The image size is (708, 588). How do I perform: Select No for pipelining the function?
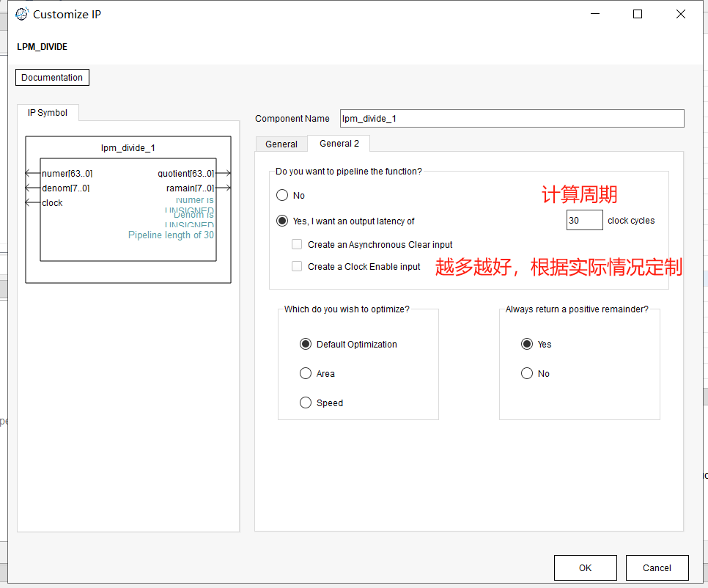pos(282,196)
